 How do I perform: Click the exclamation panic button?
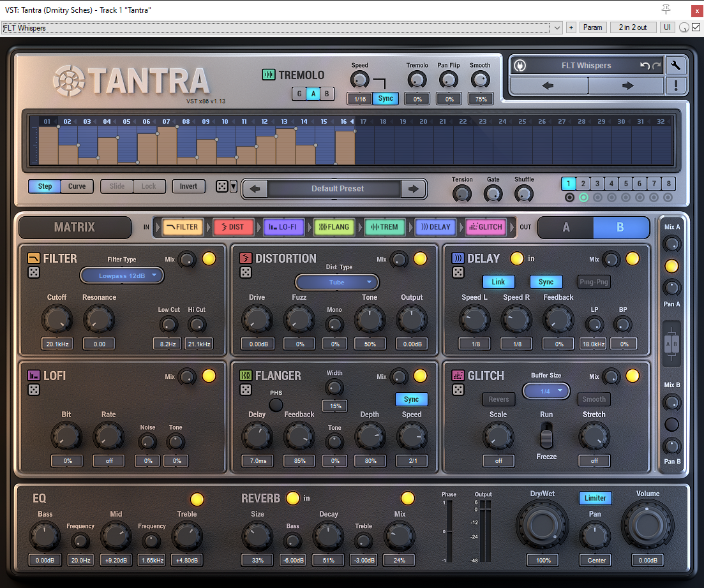(676, 85)
